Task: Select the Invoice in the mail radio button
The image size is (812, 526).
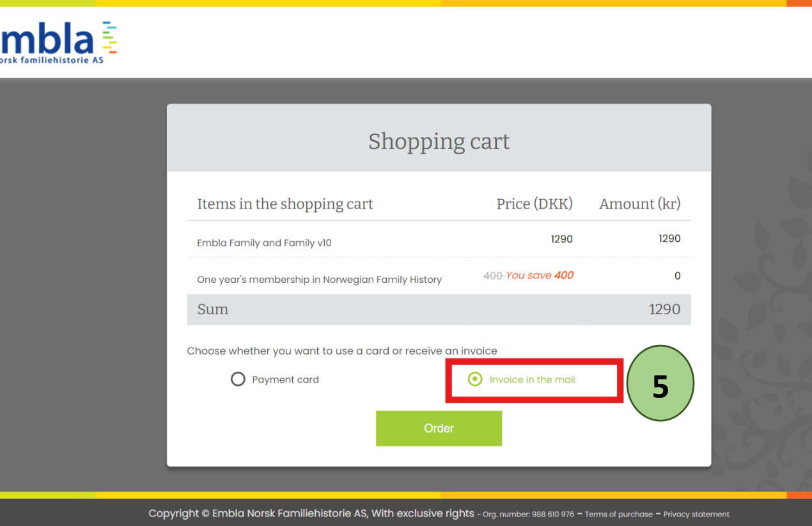Action: tap(475, 379)
